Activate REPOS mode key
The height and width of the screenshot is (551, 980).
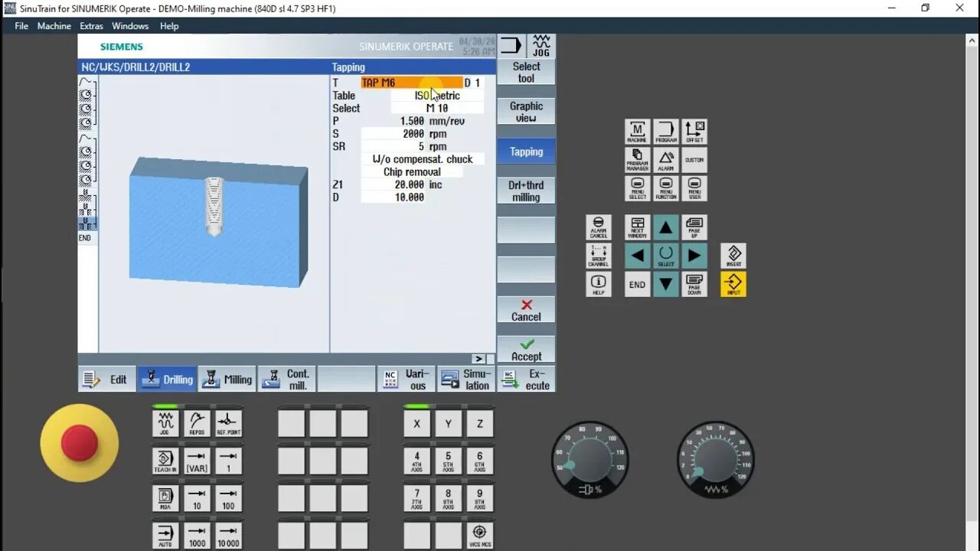pyautogui.click(x=197, y=423)
